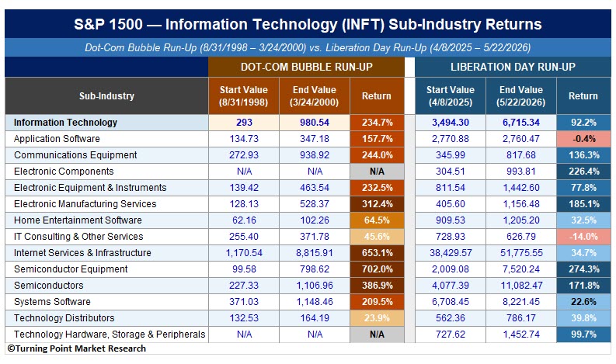Select the 312.4% return cell
This screenshot has width=616, height=364.
click(378, 204)
